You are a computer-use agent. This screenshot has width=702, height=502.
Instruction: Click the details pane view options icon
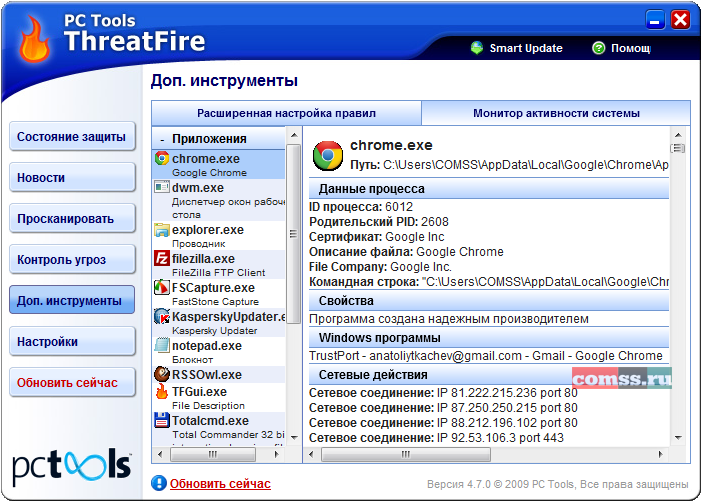(678, 148)
